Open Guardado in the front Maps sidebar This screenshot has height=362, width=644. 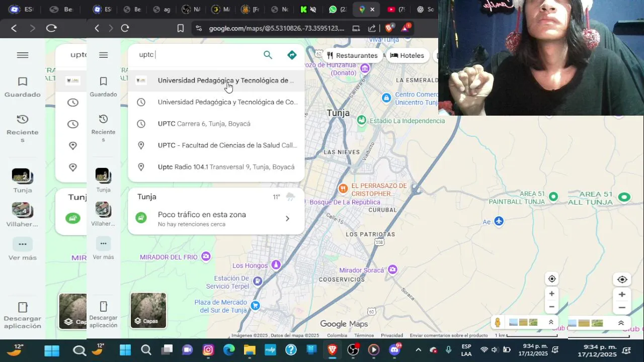(x=103, y=86)
